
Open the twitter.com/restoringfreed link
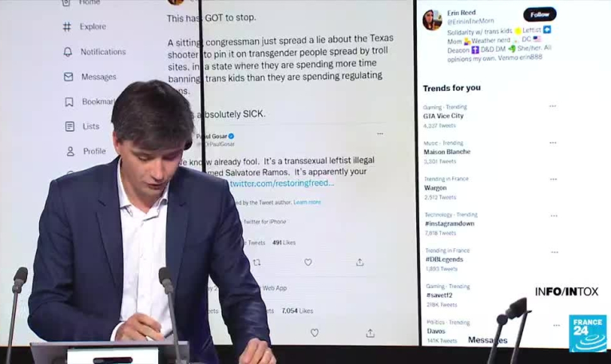[281, 183]
